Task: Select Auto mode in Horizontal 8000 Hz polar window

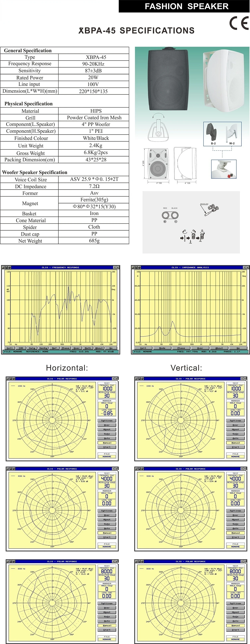Action: 107,621
